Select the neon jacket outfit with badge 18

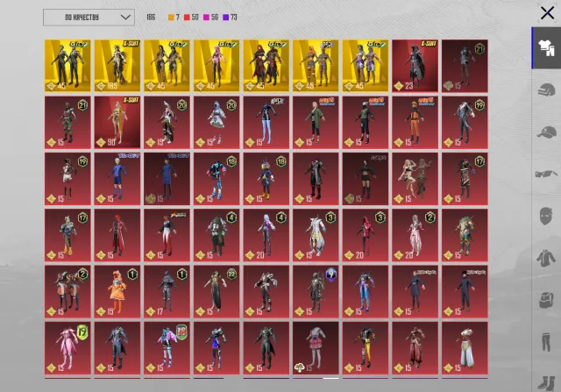[x=217, y=179]
